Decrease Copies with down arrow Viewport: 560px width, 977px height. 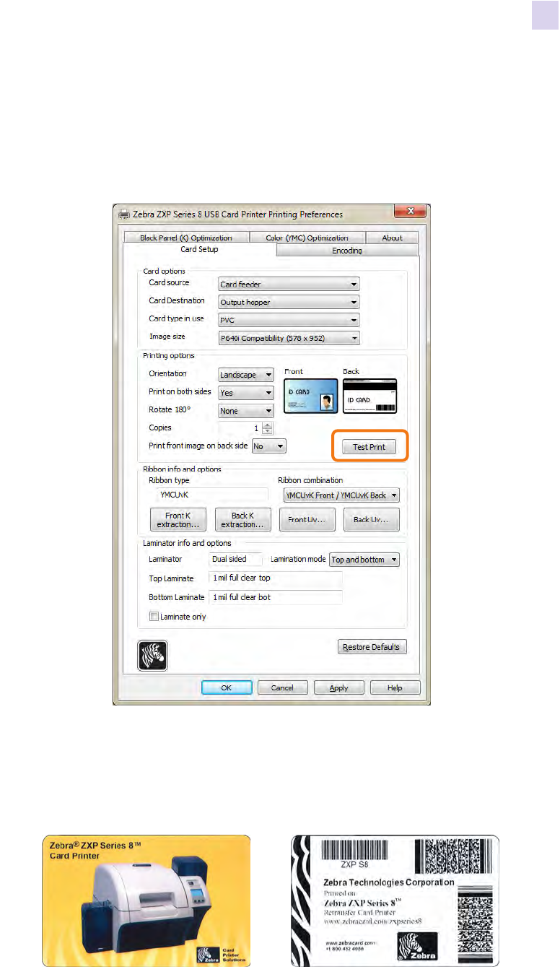tap(268, 431)
